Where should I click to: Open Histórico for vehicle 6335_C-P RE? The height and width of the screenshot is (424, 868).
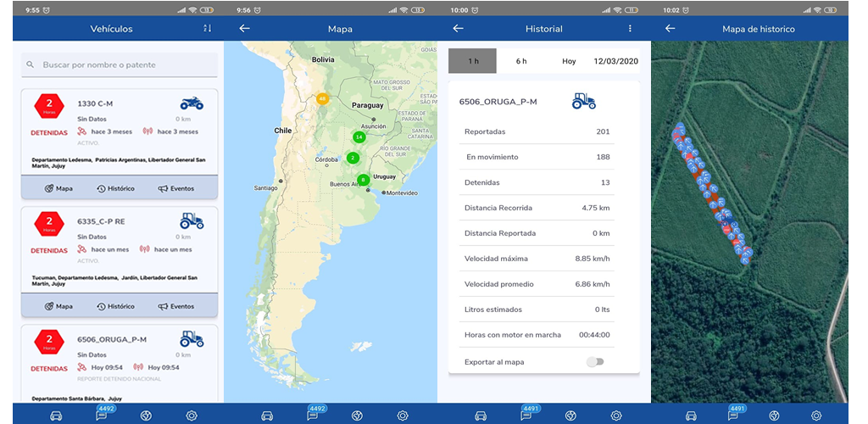click(x=115, y=306)
